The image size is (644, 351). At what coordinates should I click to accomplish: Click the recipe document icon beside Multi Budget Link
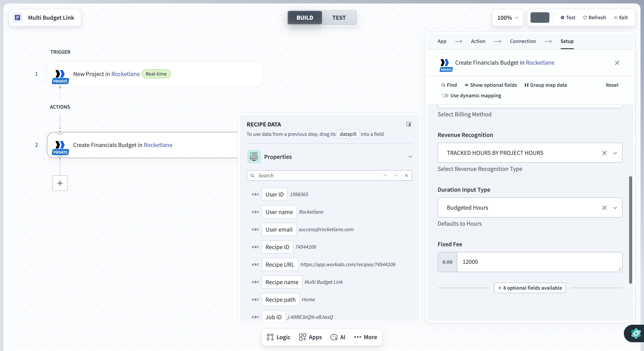click(x=18, y=18)
